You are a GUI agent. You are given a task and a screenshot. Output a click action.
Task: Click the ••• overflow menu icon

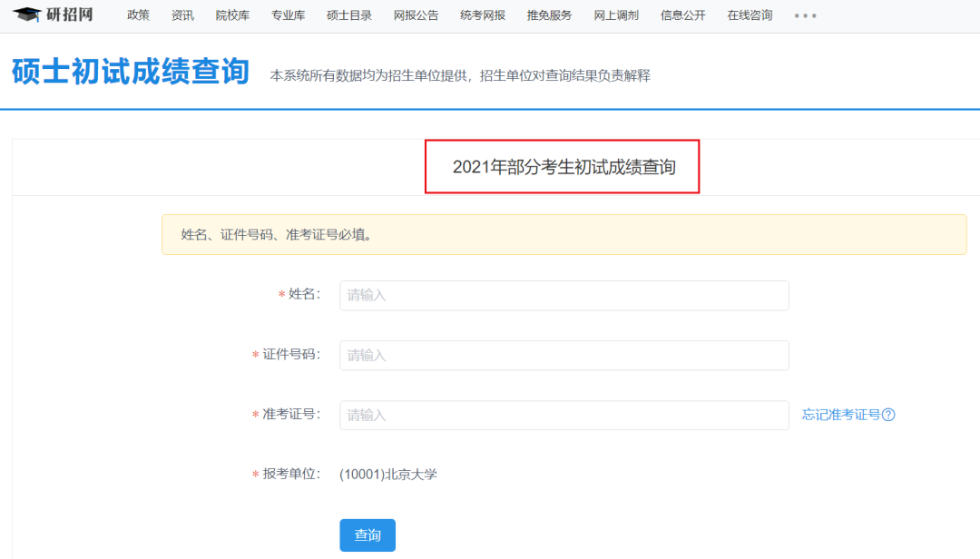click(x=805, y=15)
